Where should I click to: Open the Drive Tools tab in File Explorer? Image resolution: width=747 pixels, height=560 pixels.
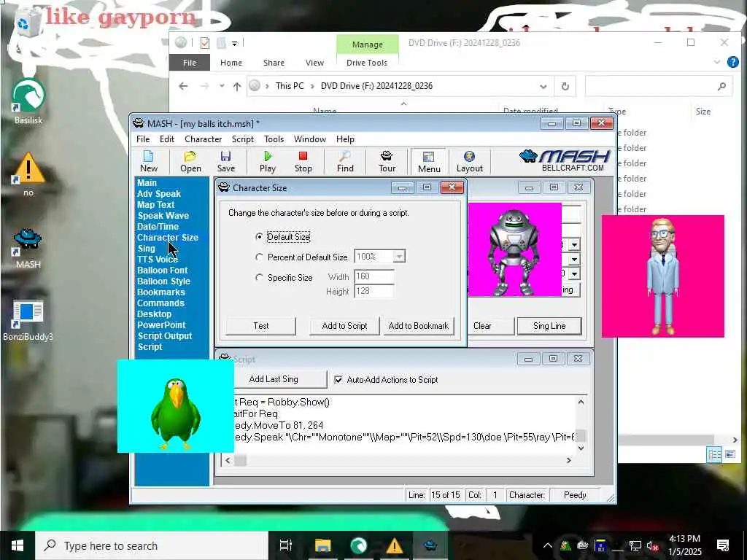coord(367,63)
